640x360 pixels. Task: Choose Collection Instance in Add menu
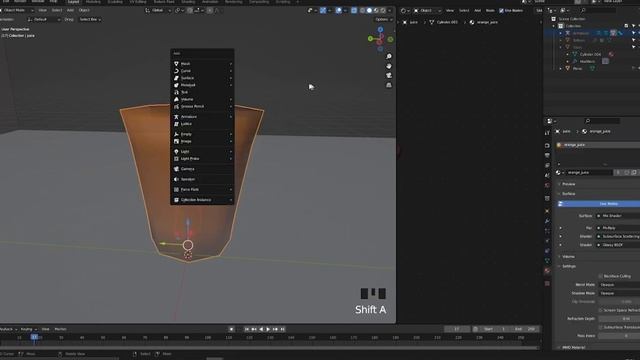[202, 200]
